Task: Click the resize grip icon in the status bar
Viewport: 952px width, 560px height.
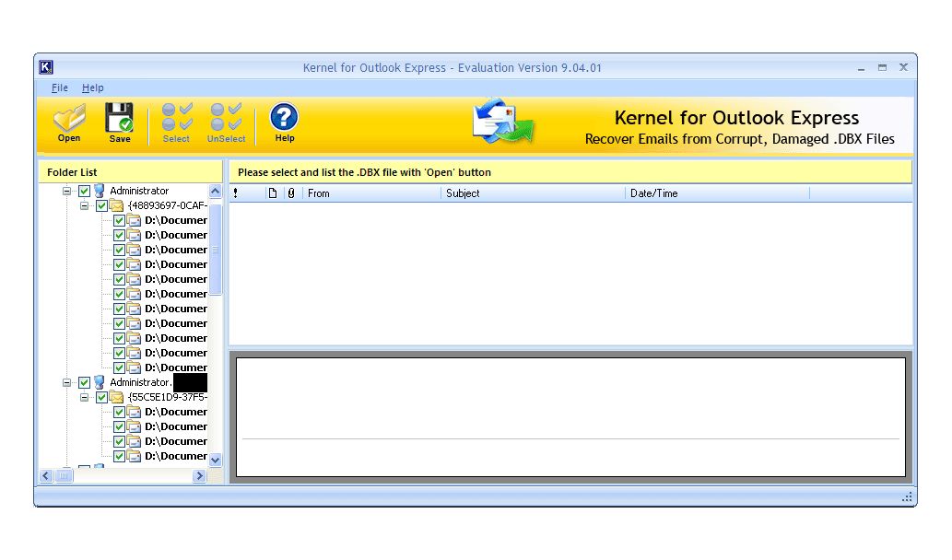Action: pyautogui.click(x=907, y=496)
